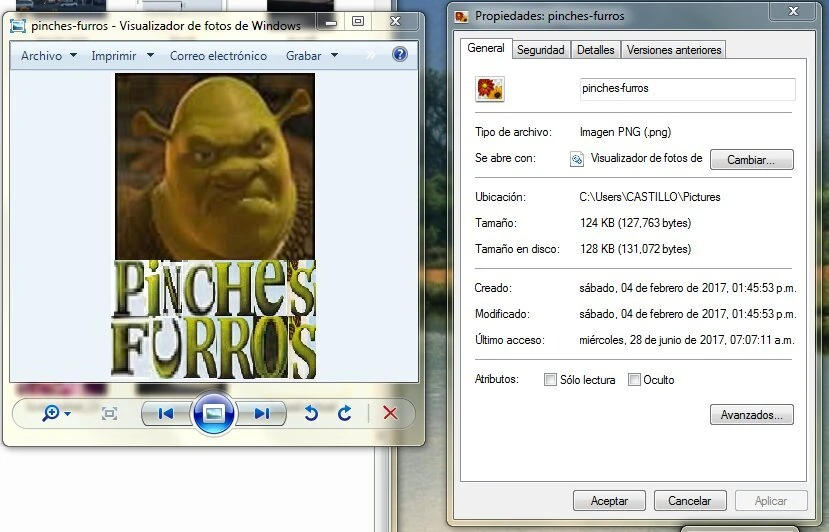Viewport: 829px width, 532px height.
Task: Open the Detalles tab
Action: click(595, 50)
